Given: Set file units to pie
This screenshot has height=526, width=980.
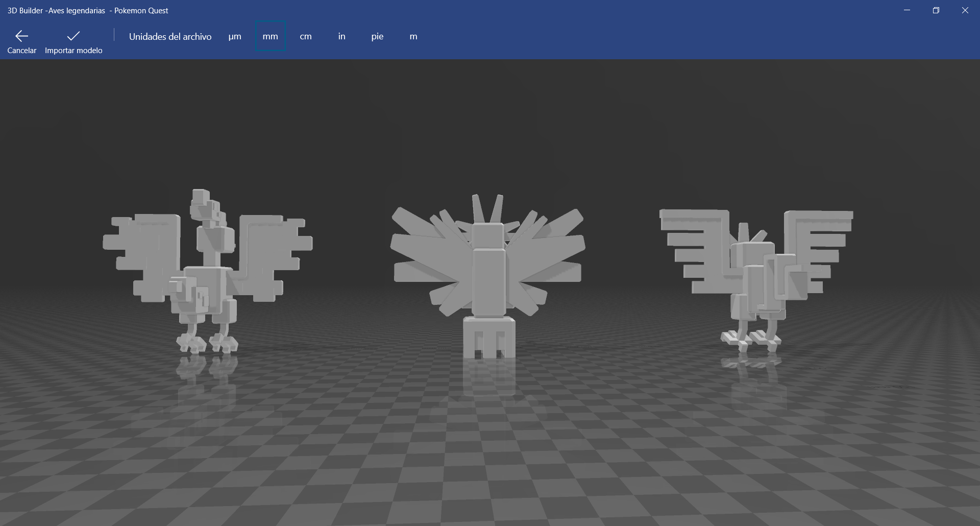Looking at the screenshot, I should point(377,36).
